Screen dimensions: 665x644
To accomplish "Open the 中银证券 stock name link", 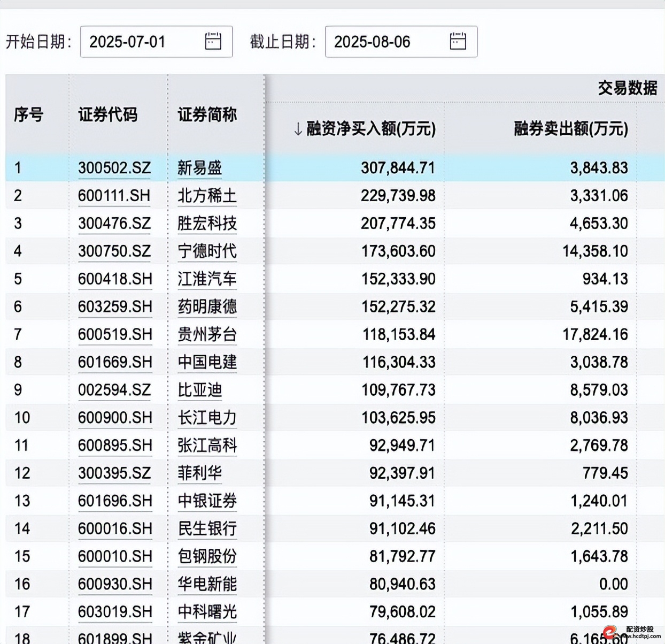I will [x=207, y=501].
